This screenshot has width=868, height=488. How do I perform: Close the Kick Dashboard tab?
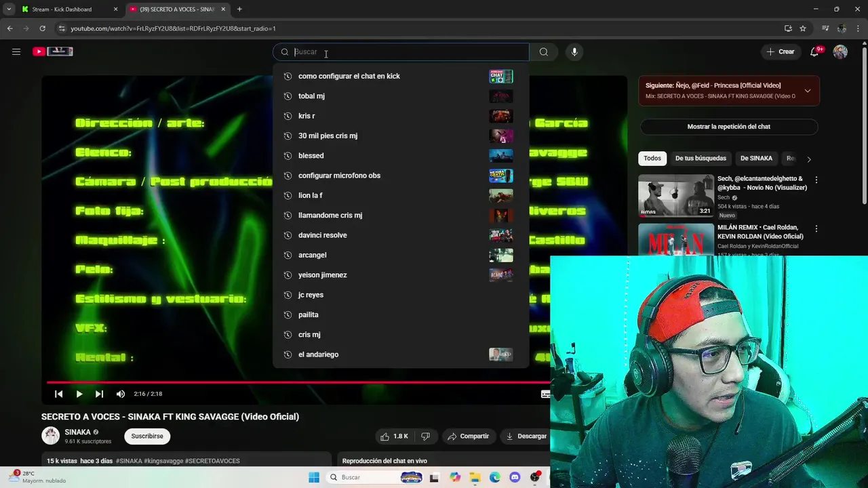[x=115, y=9]
